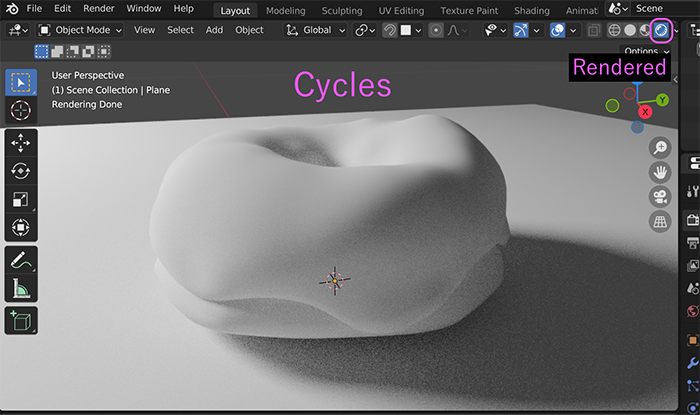Viewport: 700px width, 415px height.
Task: Open the Global transform orientation dropdown
Action: [x=315, y=30]
